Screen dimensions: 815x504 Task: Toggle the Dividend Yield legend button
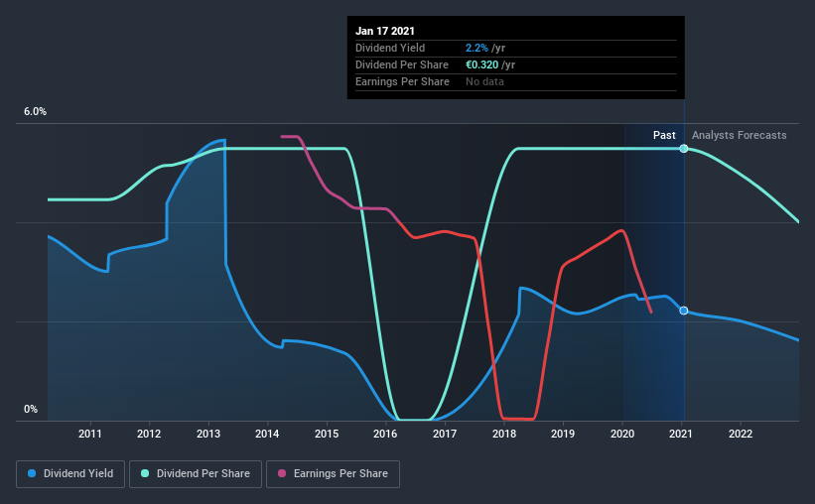(70, 474)
